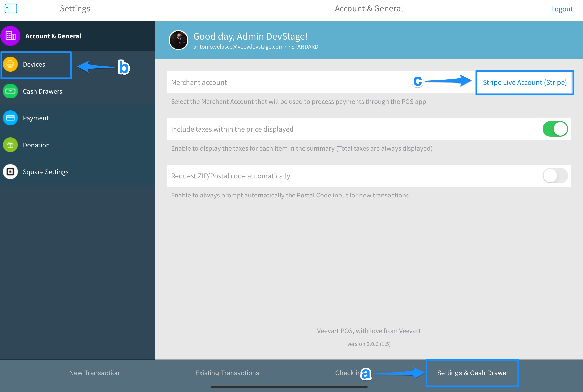This screenshot has width=583, height=392.
Task: Select Cash Drawers in settings sidebar
Action: click(x=43, y=91)
